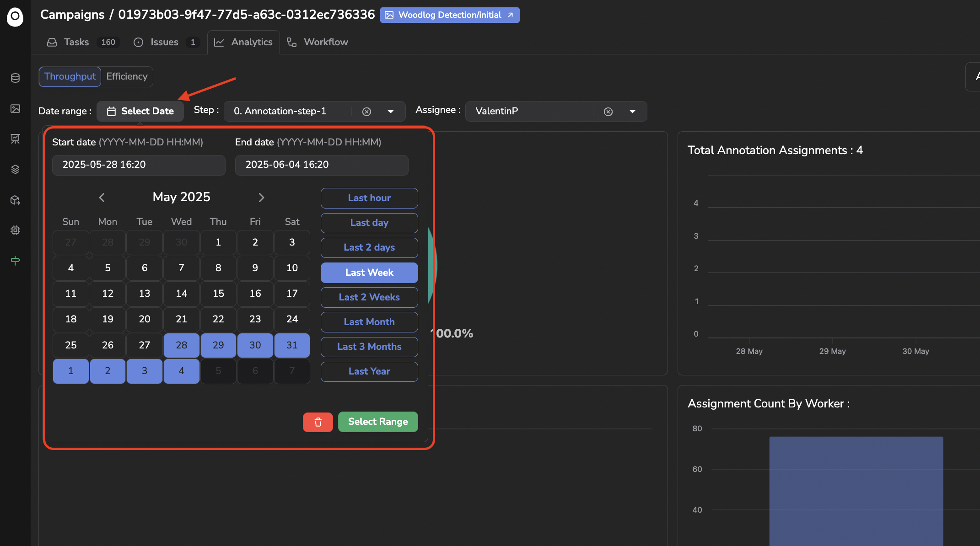This screenshot has height=546, width=980.
Task: Choose the Last 3 Months preset
Action: pyautogui.click(x=369, y=347)
